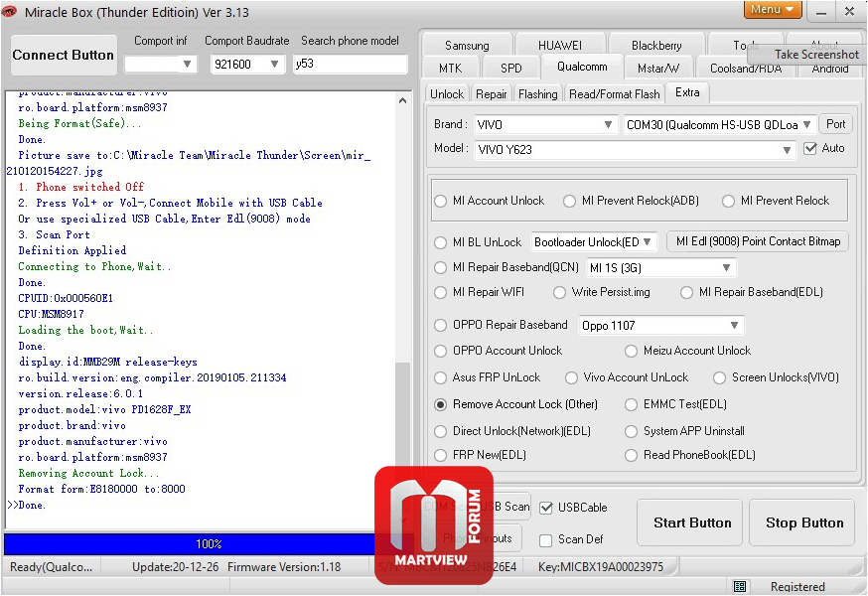Select Vivo Account UnLock radio button
Viewport: 868px width, 596px height.
(x=571, y=377)
